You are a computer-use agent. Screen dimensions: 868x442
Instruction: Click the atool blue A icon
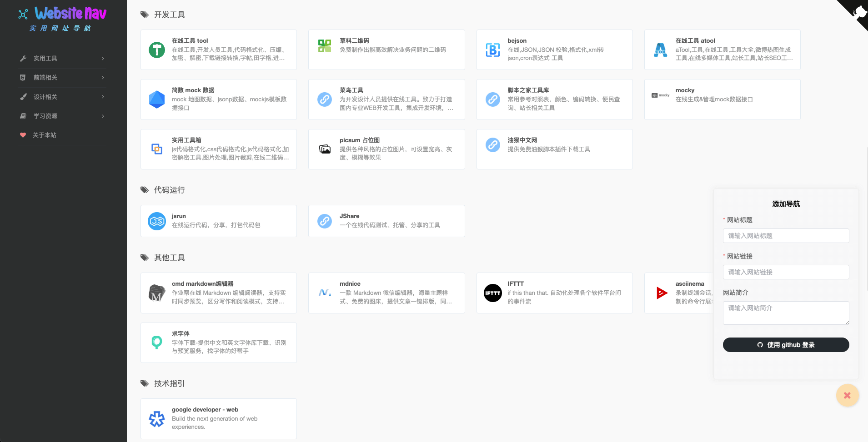(661, 50)
